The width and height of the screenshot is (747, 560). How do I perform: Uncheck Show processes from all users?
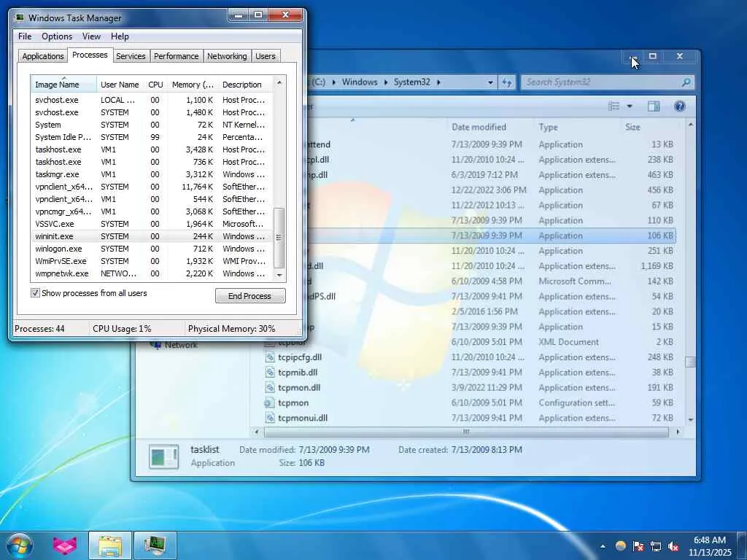click(35, 293)
